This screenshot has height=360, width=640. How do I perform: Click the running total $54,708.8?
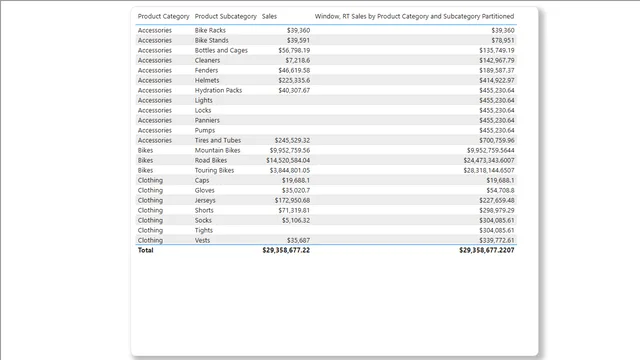[x=500, y=190]
